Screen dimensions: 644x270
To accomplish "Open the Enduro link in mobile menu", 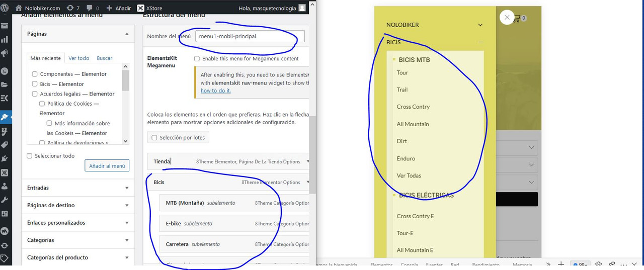I will click(406, 158).
